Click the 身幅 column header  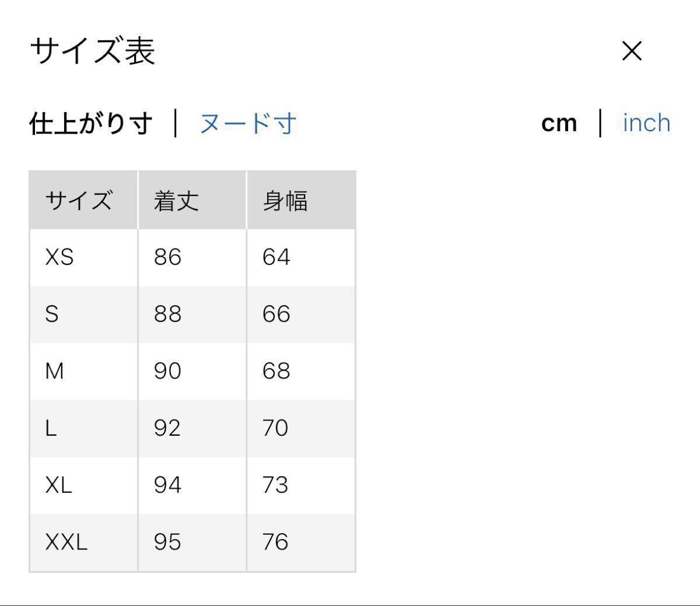pyautogui.click(x=285, y=201)
